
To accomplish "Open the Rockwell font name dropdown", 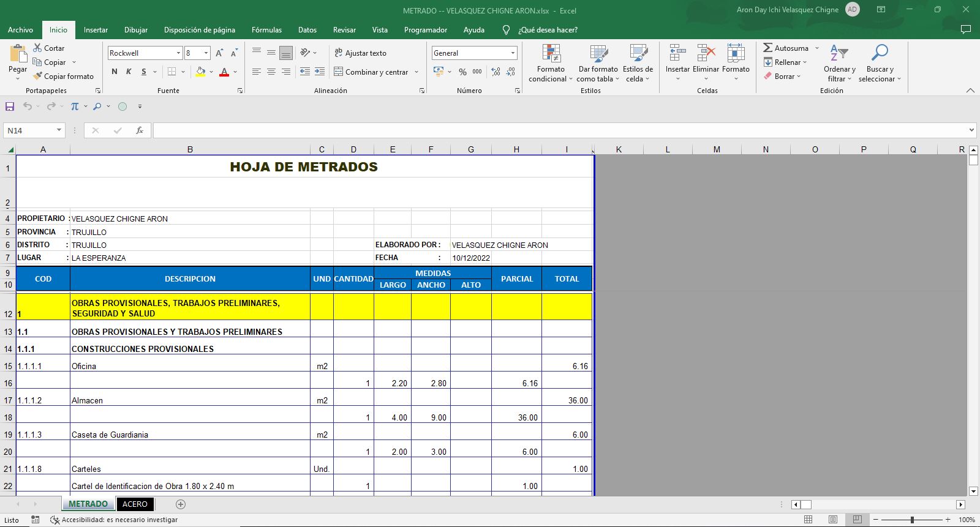I will pos(178,53).
